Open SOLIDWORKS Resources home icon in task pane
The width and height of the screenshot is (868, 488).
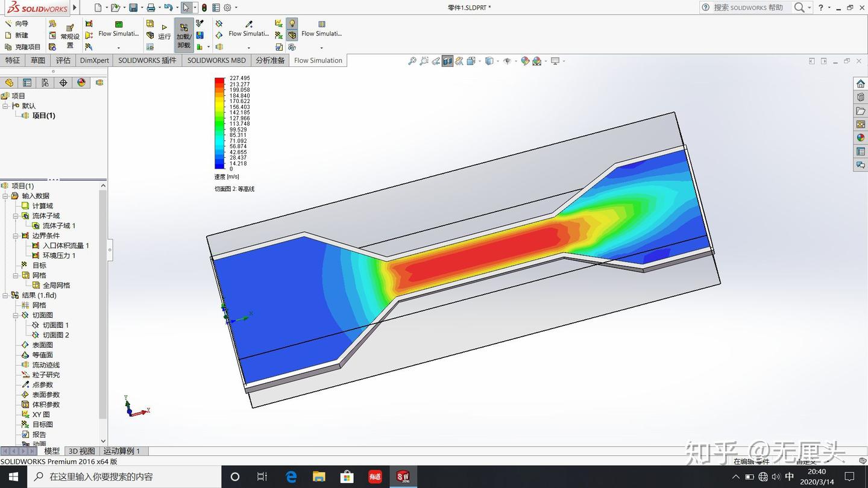click(x=861, y=84)
